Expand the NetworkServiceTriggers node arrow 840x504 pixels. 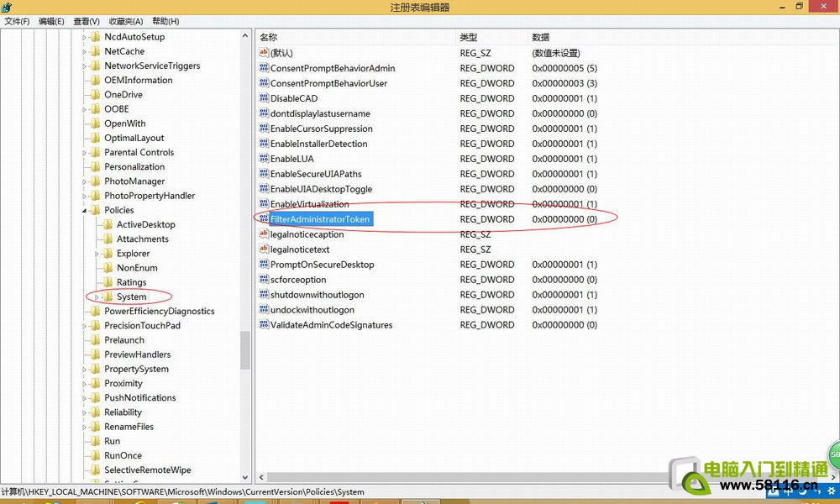point(84,66)
